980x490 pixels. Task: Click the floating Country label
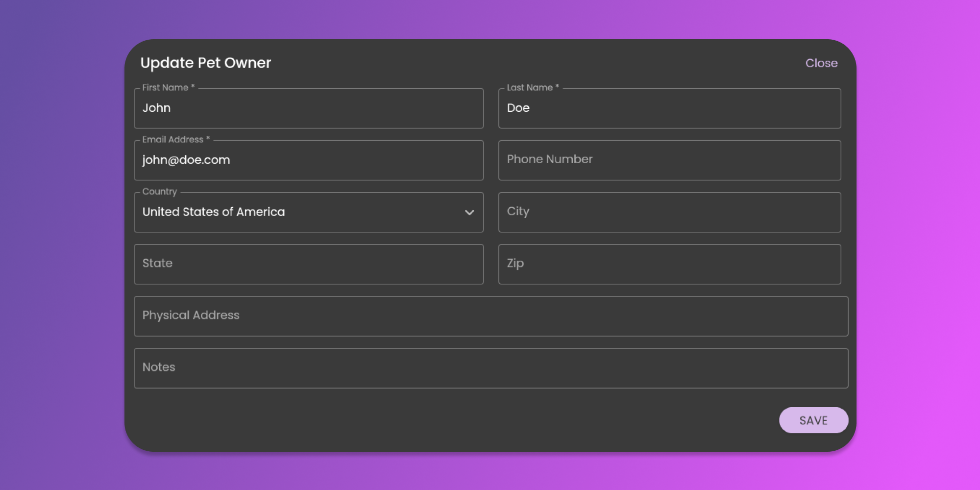(159, 192)
